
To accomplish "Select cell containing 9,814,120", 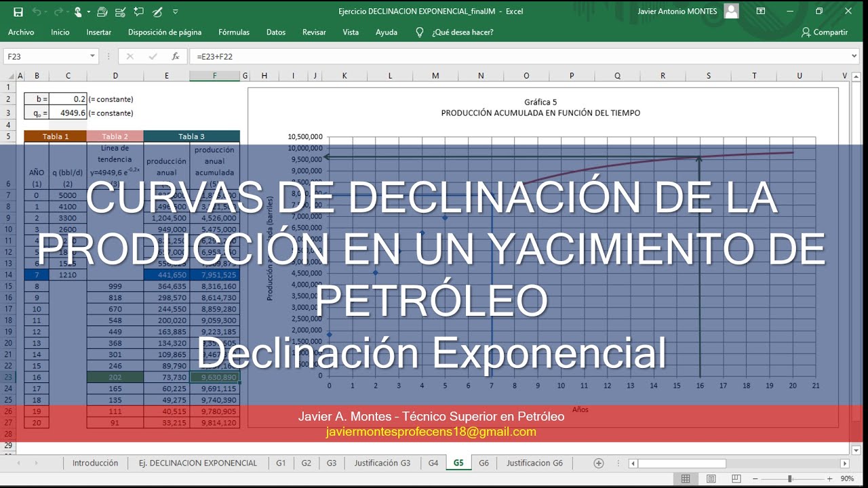I will click(x=215, y=422).
